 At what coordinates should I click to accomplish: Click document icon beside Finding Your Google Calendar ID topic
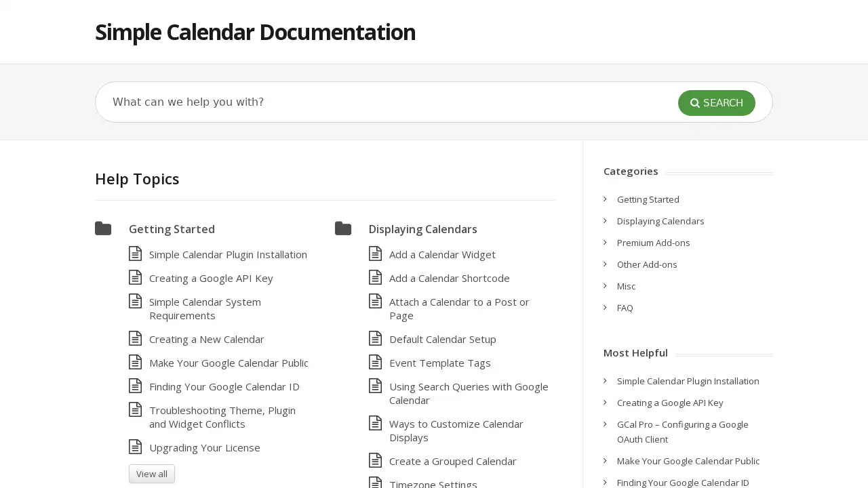pos(136,386)
